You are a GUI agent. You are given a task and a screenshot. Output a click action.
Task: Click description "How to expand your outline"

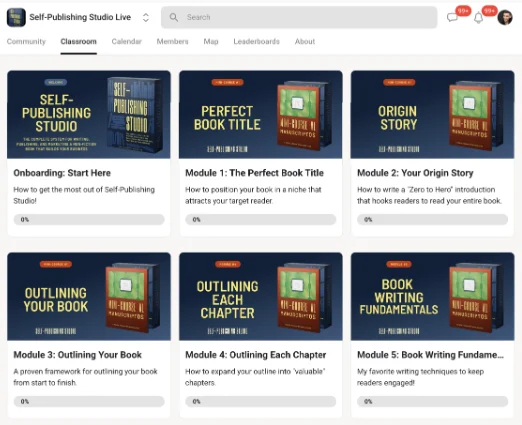pyautogui.click(x=255, y=377)
